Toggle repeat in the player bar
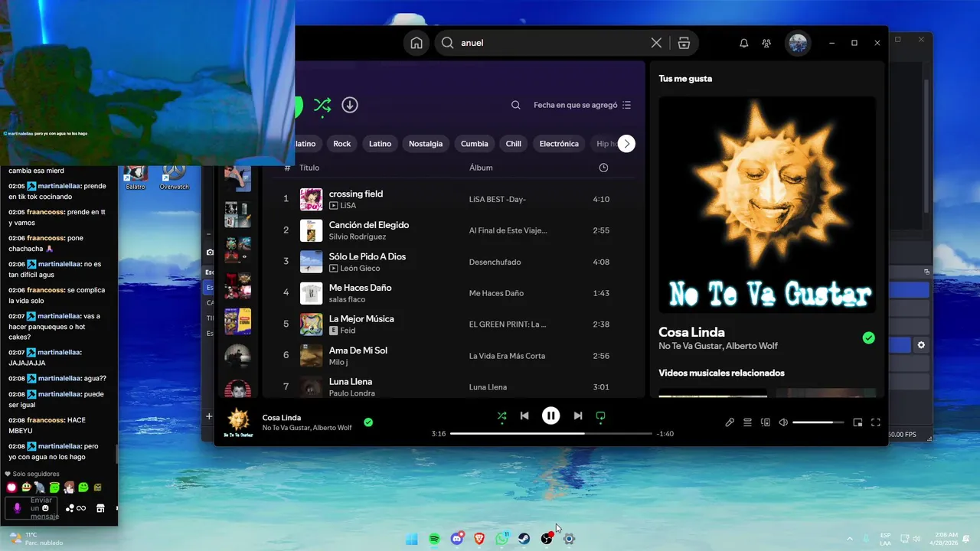Image resolution: width=980 pixels, height=551 pixels. (x=600, y=416)
